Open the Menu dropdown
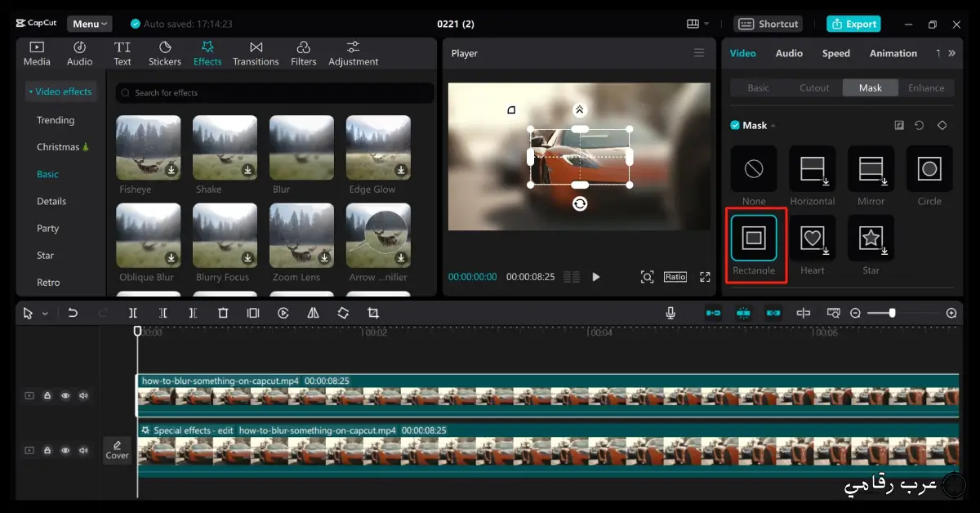 [88, 23]
